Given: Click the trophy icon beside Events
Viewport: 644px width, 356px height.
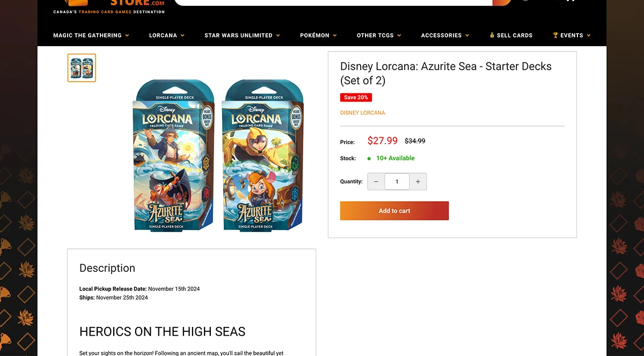Looking at the screenshot, I should 555,35.
